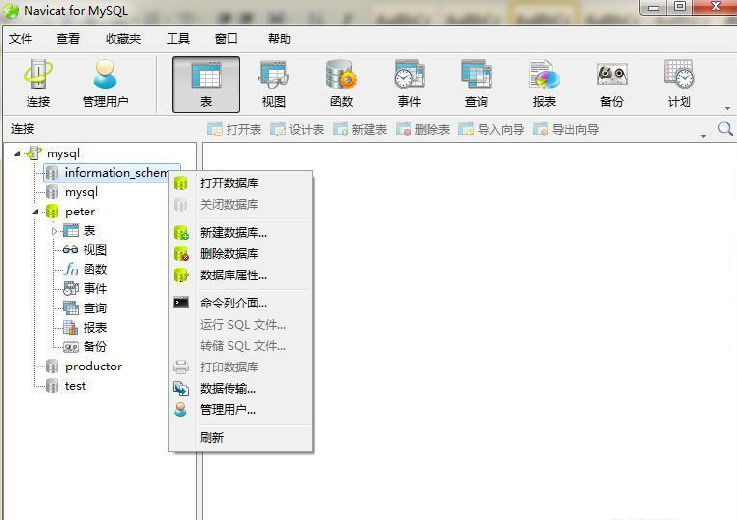Click the 函数 (Function) toolbar icon
The width and height of the screenshot is (737, 520).
[x=341, y=84]
